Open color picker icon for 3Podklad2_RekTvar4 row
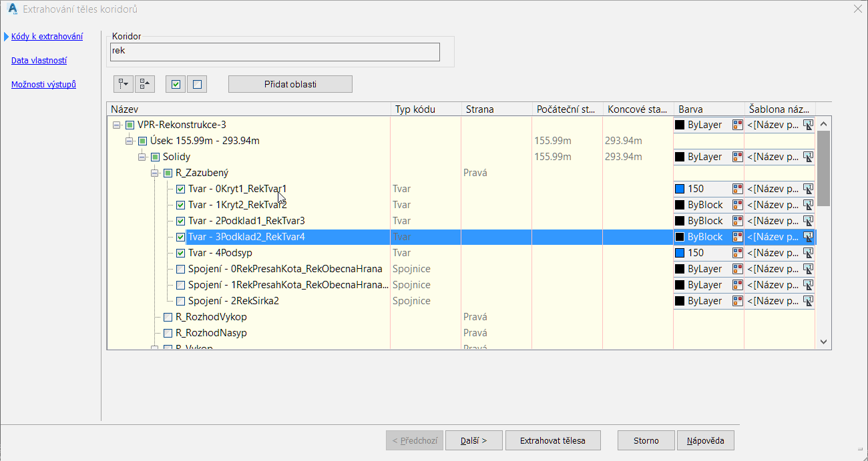 737,237
